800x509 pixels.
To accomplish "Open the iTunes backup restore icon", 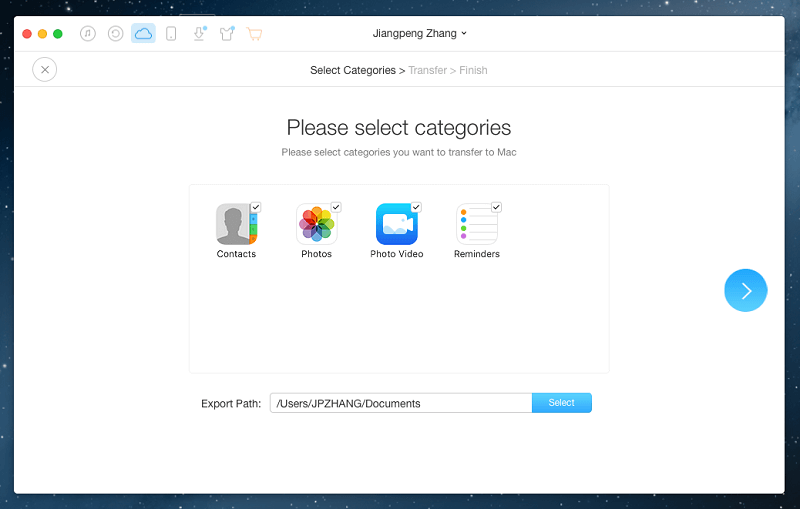I will (x=115, y=34).
